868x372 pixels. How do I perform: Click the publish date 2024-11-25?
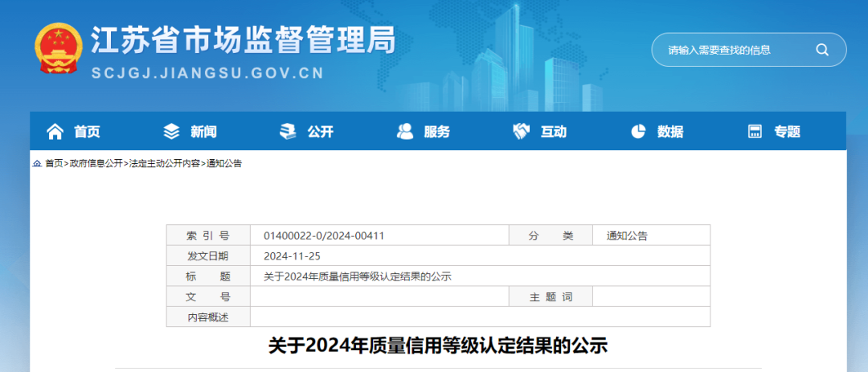coord(292,256)
